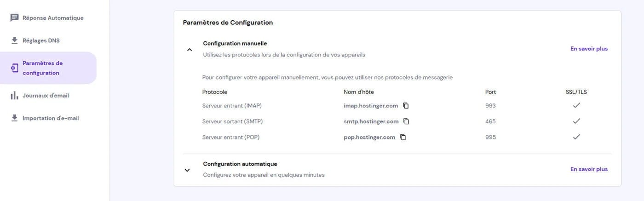Image resolution: width=644 pixels, height=201 pixels.
Task: Copy the imap.hostinger.com hostname
Action: point(406,106)
